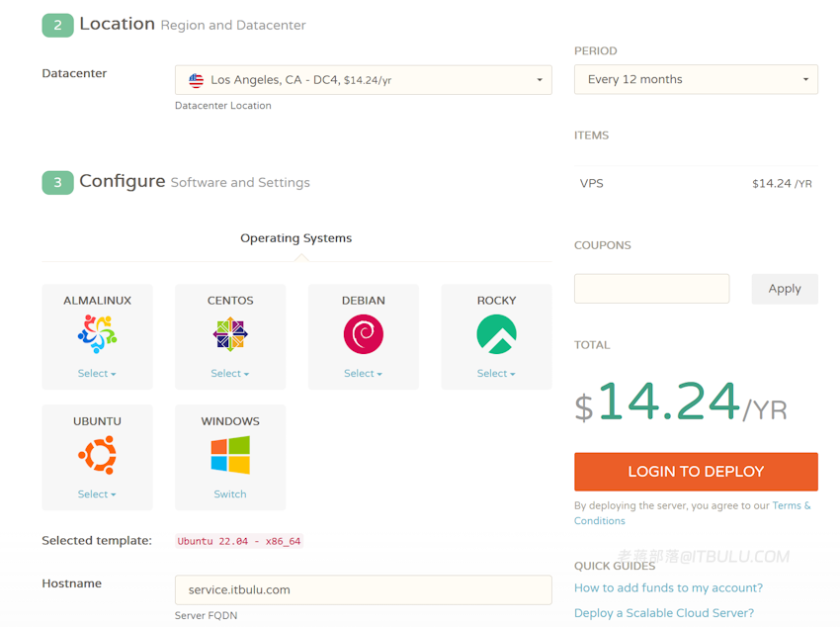The image size is (840, 627).
Task: Click the Debian swirl logo icon
Action: pos(364,334)
